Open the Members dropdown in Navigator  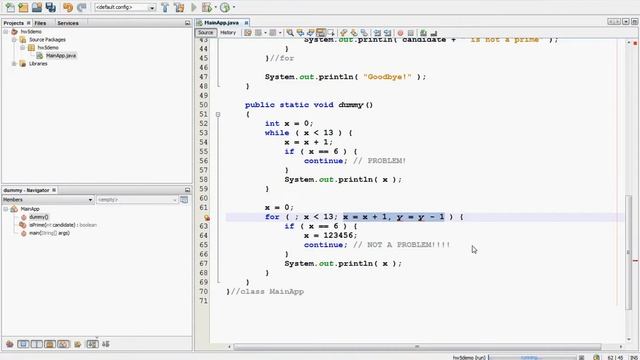tap(48, 200)
